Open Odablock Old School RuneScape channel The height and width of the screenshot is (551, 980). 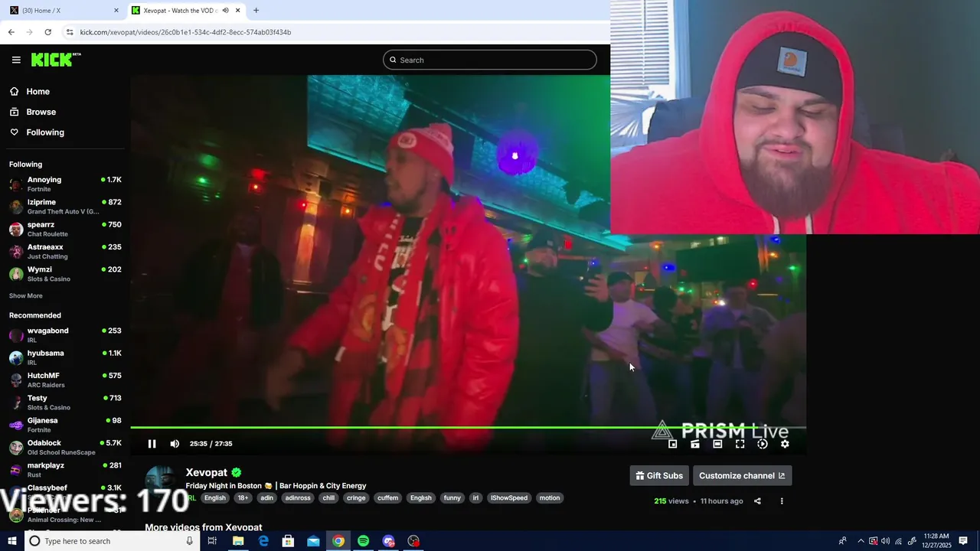pos(65,447)
